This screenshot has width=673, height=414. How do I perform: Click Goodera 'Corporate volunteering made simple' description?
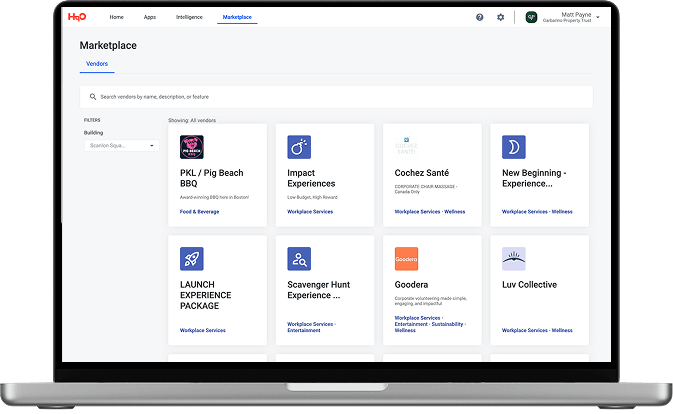(x=430, y=301)
